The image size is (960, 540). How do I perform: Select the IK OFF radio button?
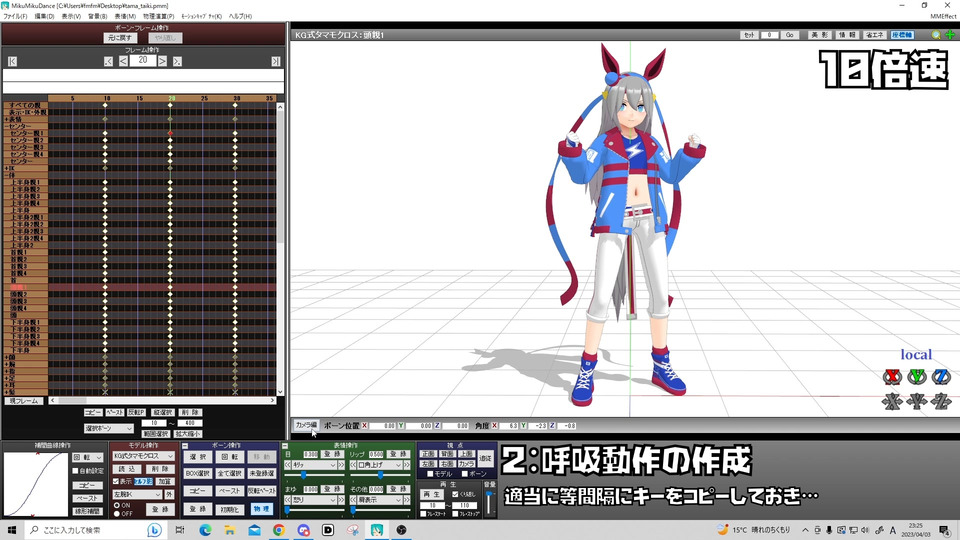(116, 514)
